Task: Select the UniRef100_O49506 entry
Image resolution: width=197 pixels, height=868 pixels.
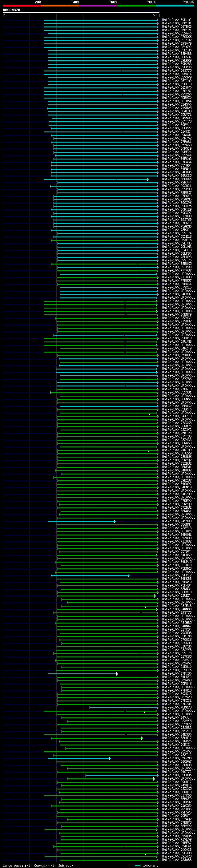Action: 176,118
